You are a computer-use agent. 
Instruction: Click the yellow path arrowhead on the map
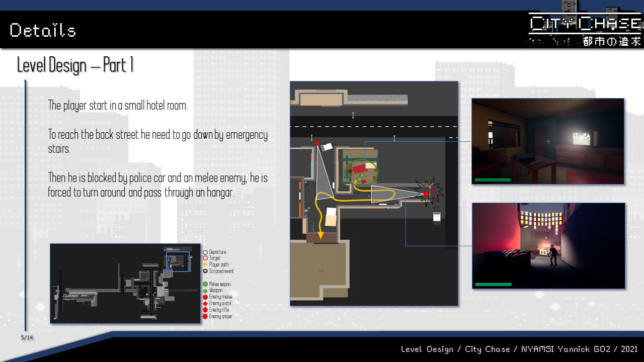320,235
